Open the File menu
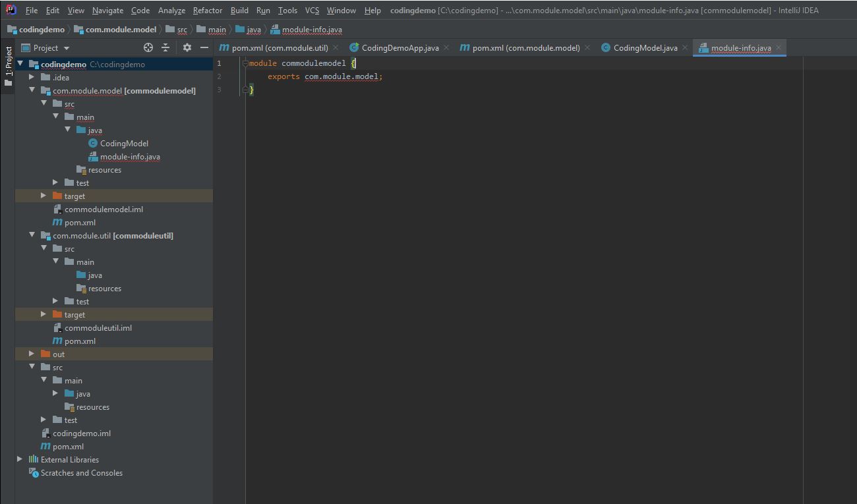 coord(32,11)
